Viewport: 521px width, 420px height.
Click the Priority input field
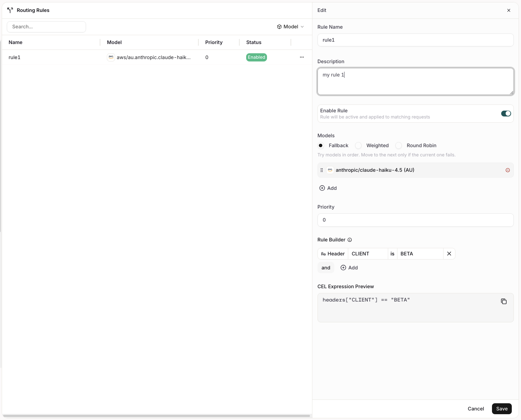[416, 220]
